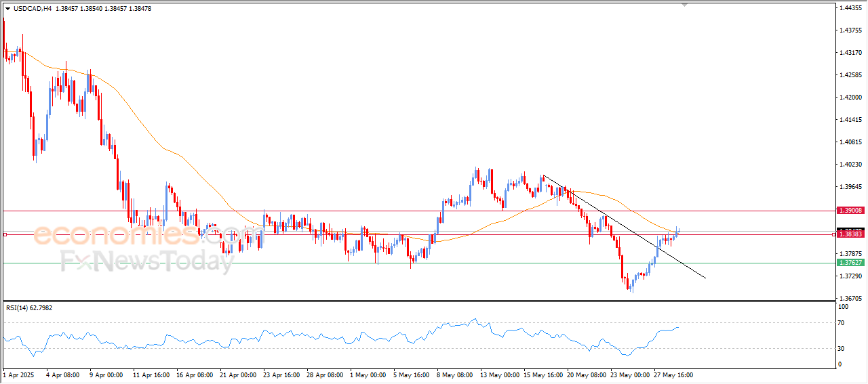Select the green 1.37627 price label

coord(850,263)
